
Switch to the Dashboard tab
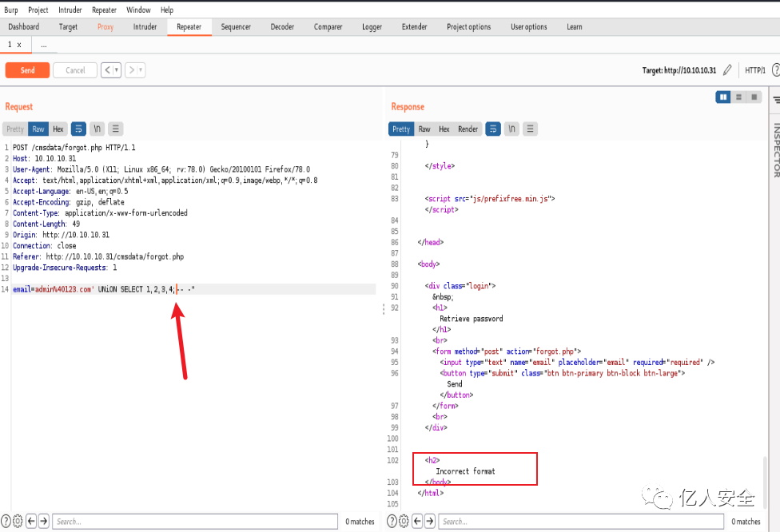point(24,27)
